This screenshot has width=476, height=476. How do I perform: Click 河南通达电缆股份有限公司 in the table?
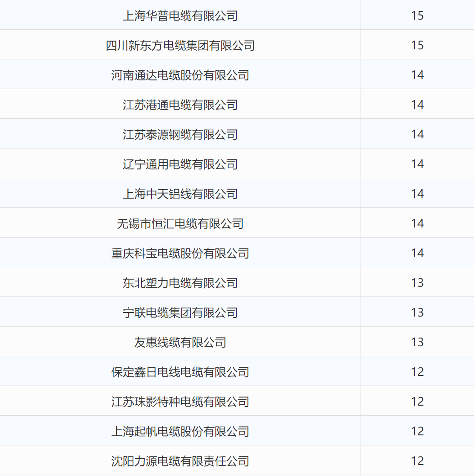180,75
